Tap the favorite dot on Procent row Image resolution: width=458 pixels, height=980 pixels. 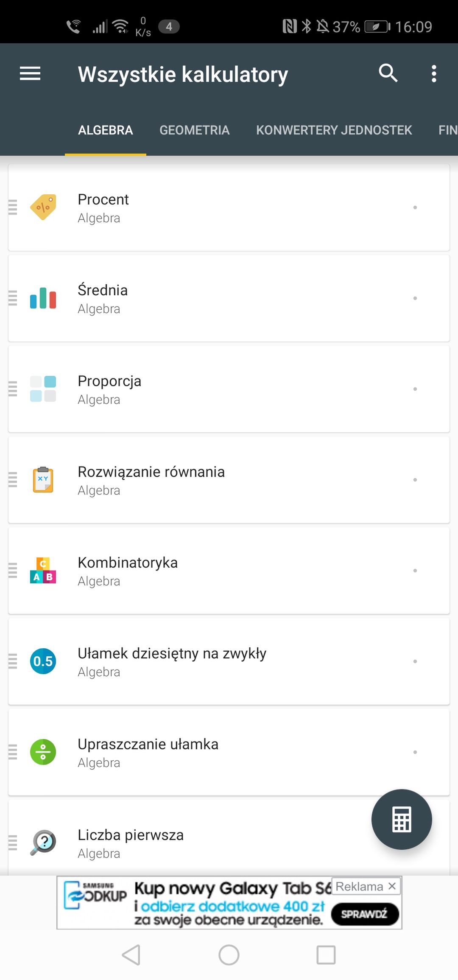pyautogui.click(x=415, y=207)
